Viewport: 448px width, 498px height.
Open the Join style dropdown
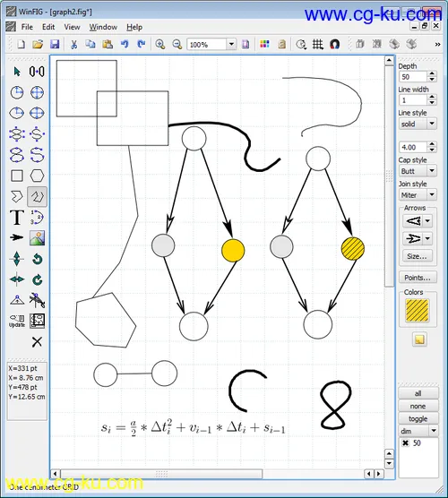point(432,194)
